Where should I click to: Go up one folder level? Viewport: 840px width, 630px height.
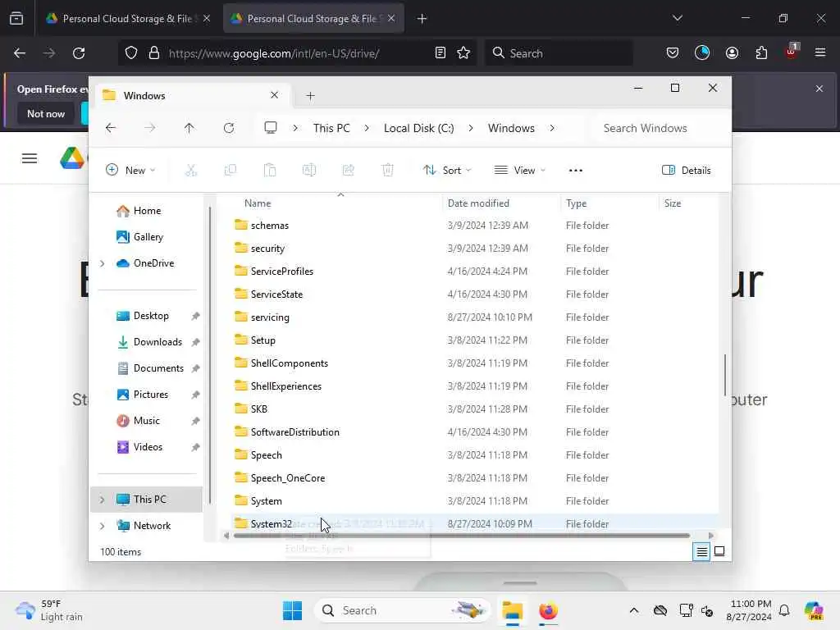pyautogui.click(x=189, y=128)
